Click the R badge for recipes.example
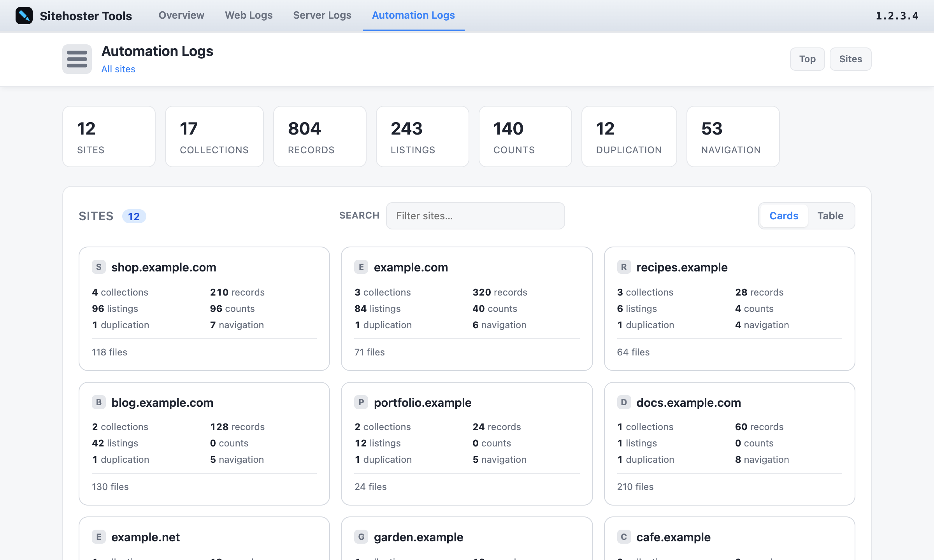Viewport: 934px width, 560px height. (x=624, y=267)
